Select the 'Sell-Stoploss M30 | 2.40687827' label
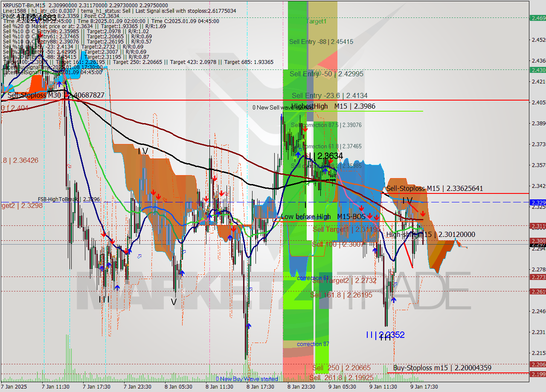This screenshot has height=392, width=546. 55,95
